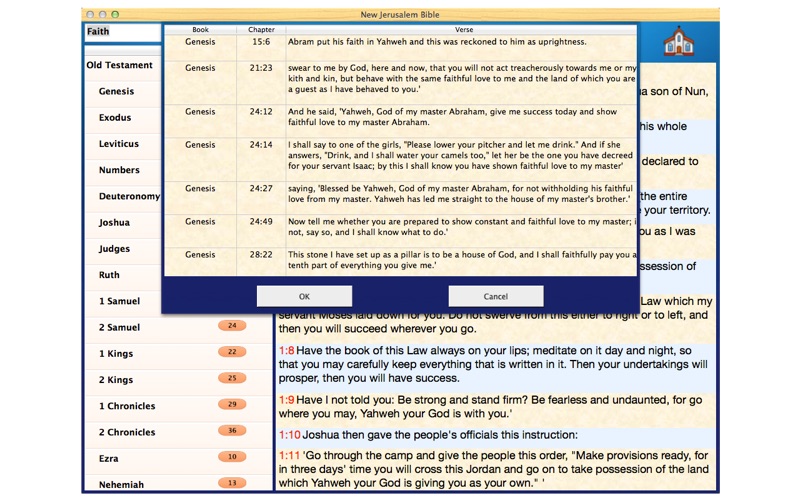Viewport: 800px width, 500px height.
Task: Select the Genesis 24:12 result row
Action: tap(401, 121)
